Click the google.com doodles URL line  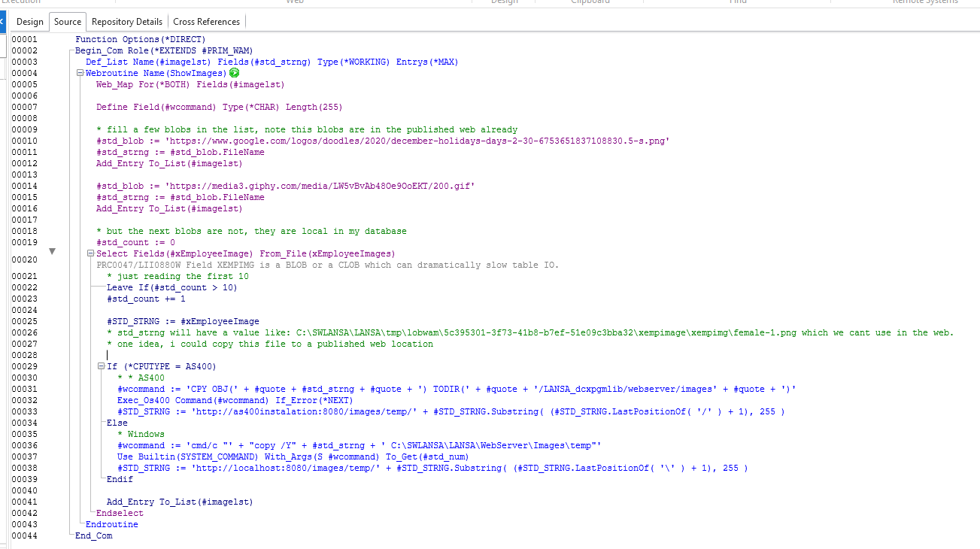[383, 141]
